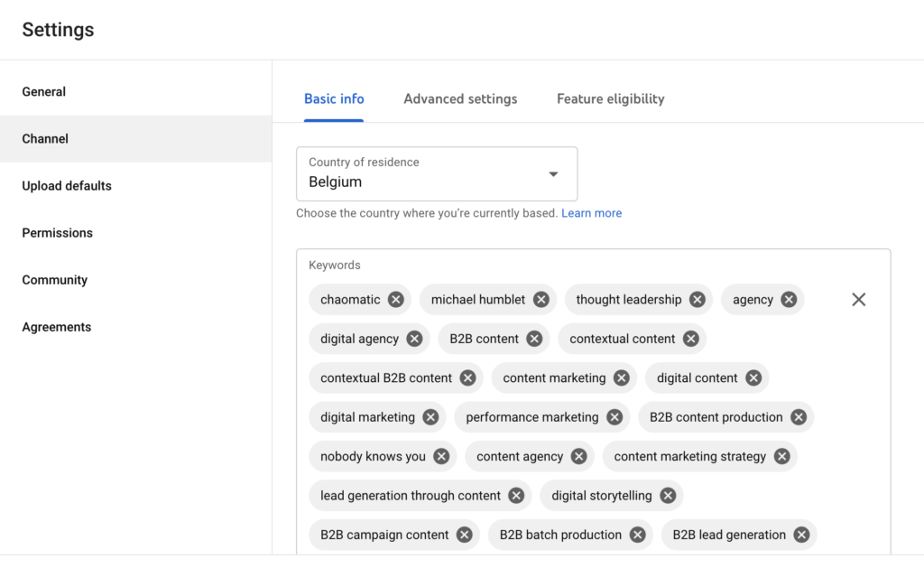Remove the 'B2B content production' keyword chip
The height and width of the screenshot is (568, 924).
point(799,417)
